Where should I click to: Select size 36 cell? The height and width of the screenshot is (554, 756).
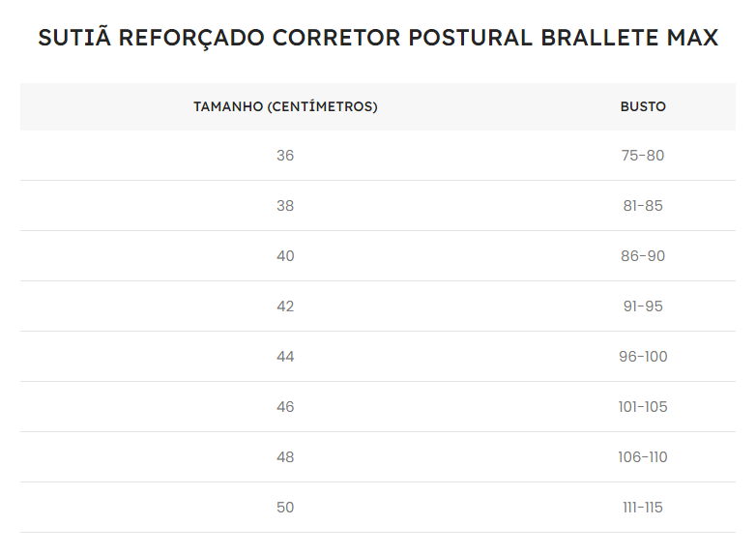point(285,156)
